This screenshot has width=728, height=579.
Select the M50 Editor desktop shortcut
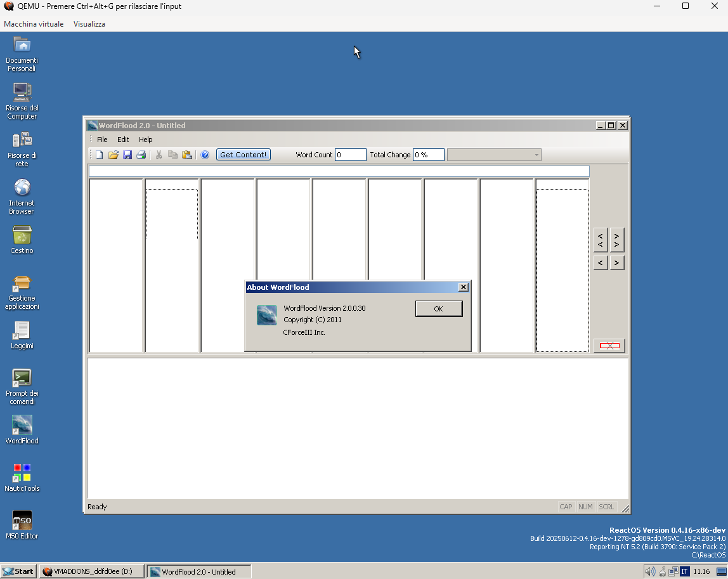point(22,524)
